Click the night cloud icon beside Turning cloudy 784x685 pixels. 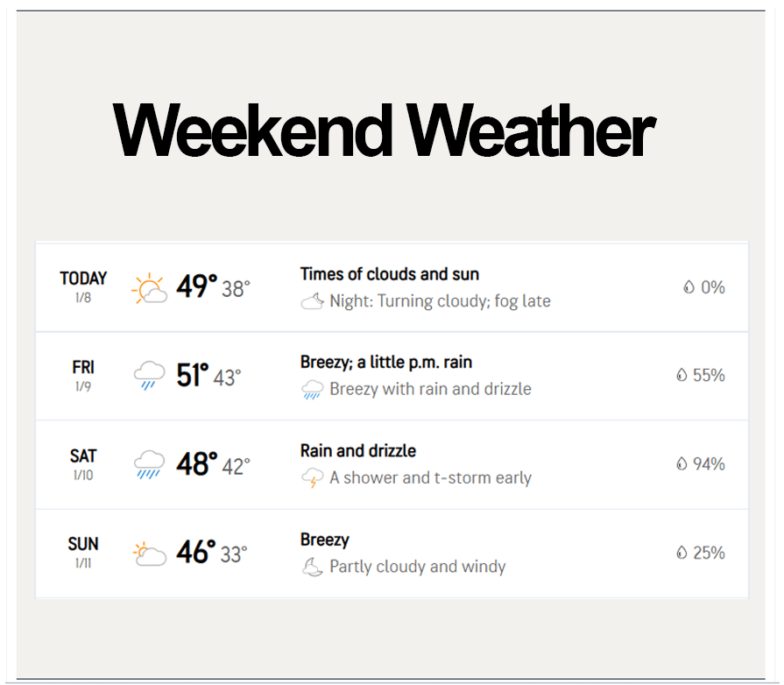[312, 302]
